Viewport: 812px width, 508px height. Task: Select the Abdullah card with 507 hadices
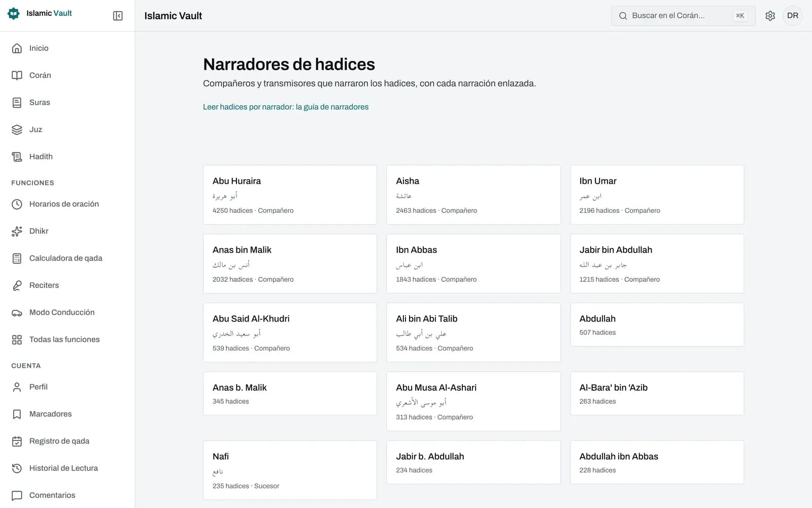pos(657,325)
